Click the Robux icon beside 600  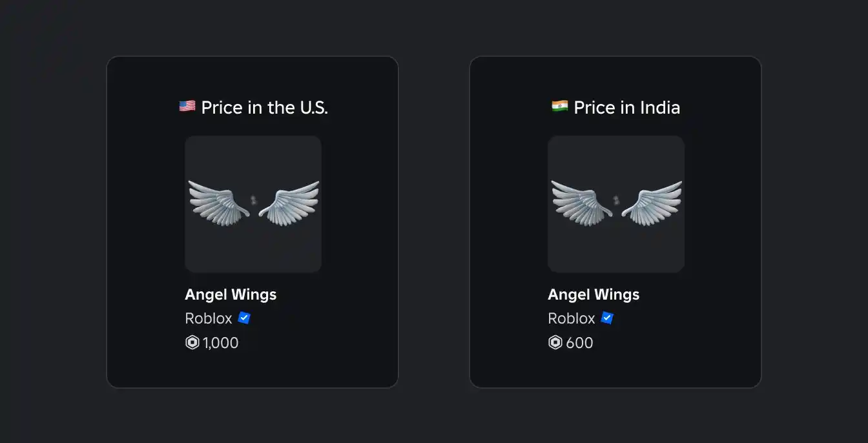click(555, 343)
